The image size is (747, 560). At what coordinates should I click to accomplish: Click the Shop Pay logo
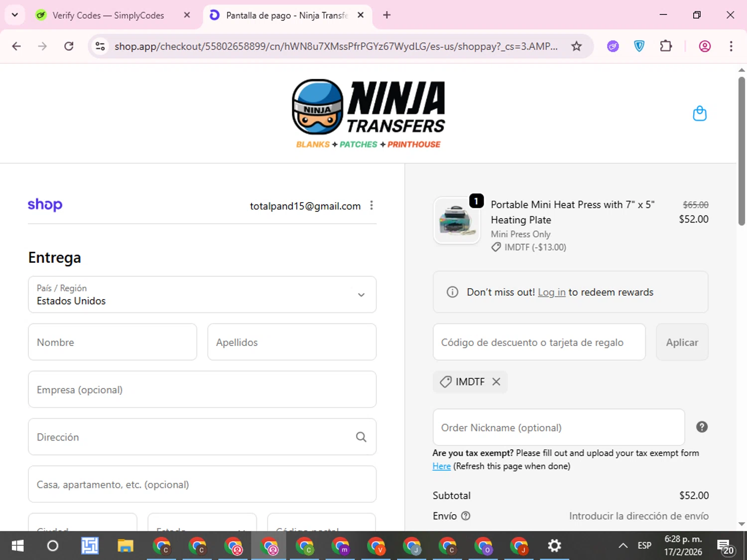pyautogui.click(x=45, y=205)
